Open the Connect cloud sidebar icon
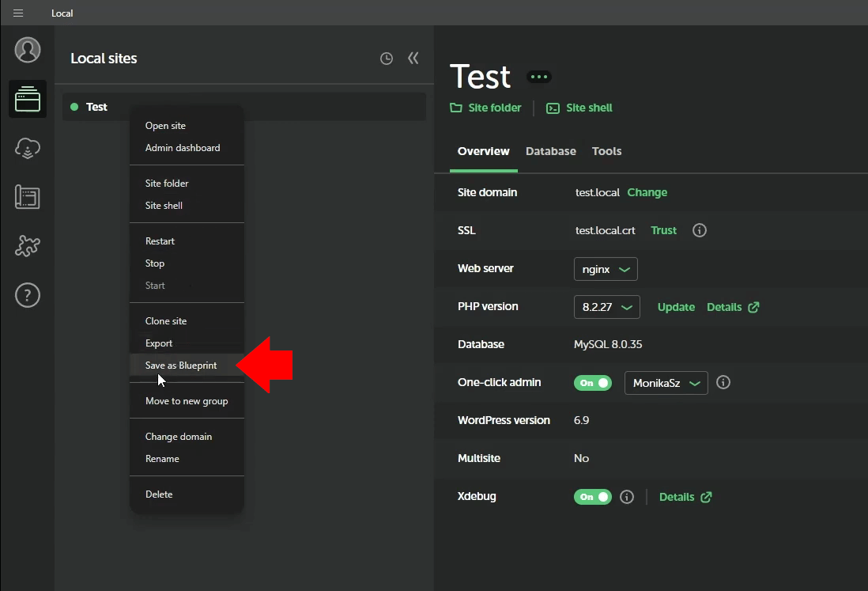The image size is (868, 591). tap(28, 148)
